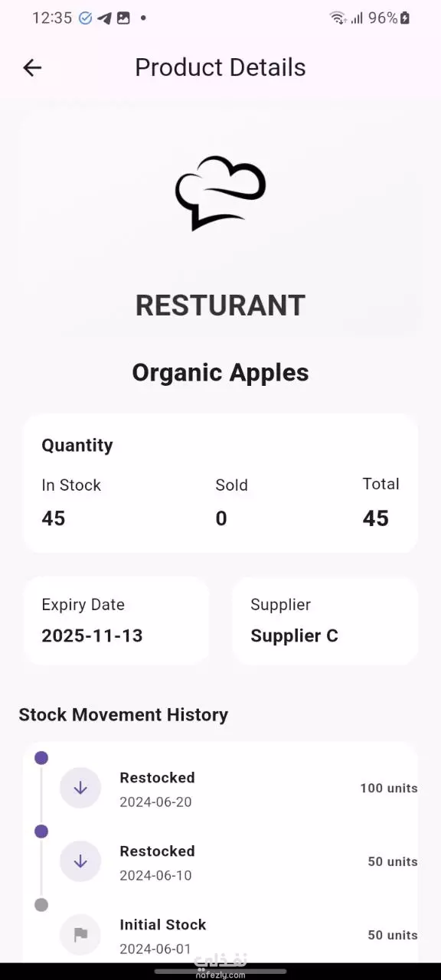441x980 pixels.
Task: Select the Organic Apples product title
Action: (220, 373)
